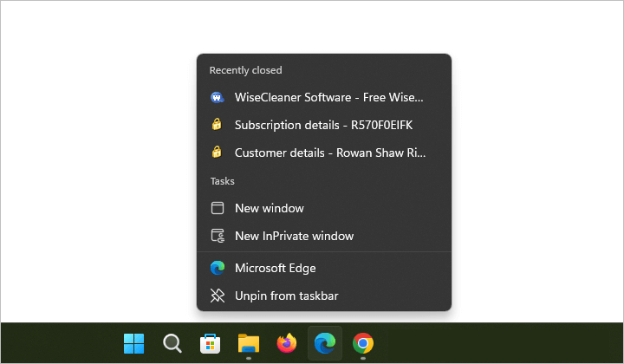Screen dimensions: 624x364
Task: Reopen Customer details - Rowan Shaw page
Action: click(x=324, y=153)
